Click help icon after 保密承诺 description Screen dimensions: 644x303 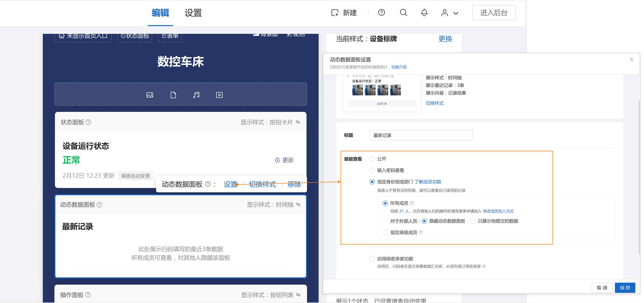coord(484,266)
